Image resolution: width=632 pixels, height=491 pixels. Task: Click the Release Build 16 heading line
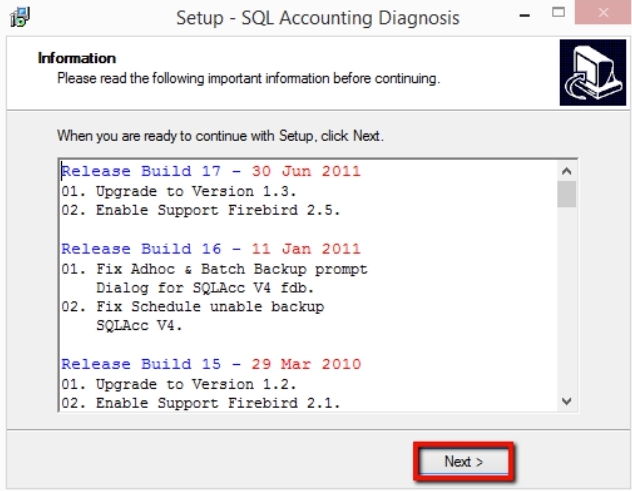210,249
